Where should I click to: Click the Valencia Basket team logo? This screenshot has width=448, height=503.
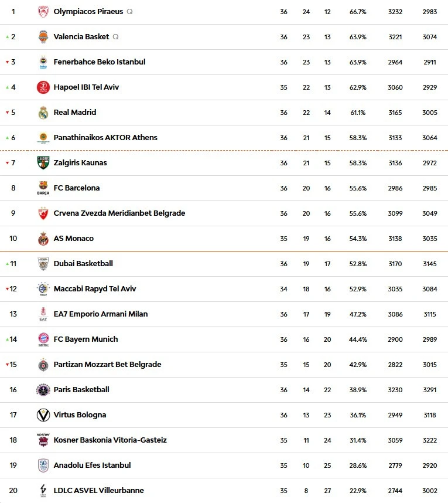[x=43, y=37]
